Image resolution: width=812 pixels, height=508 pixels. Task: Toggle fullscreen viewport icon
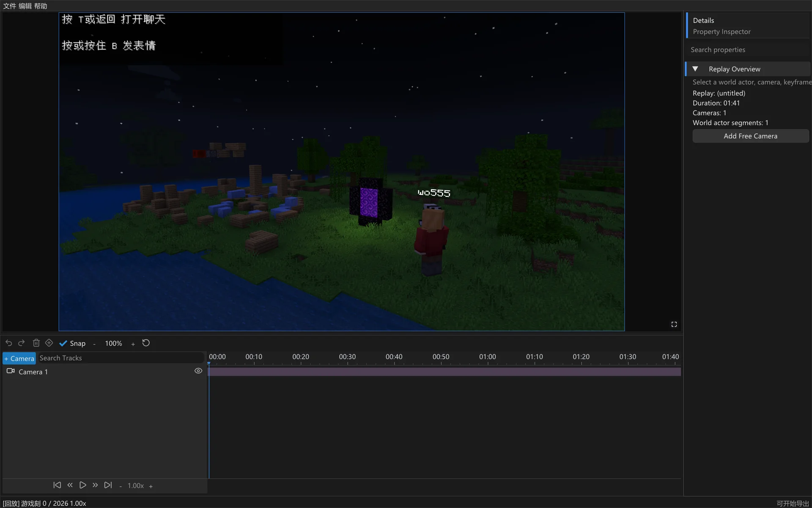coord(674,324)
